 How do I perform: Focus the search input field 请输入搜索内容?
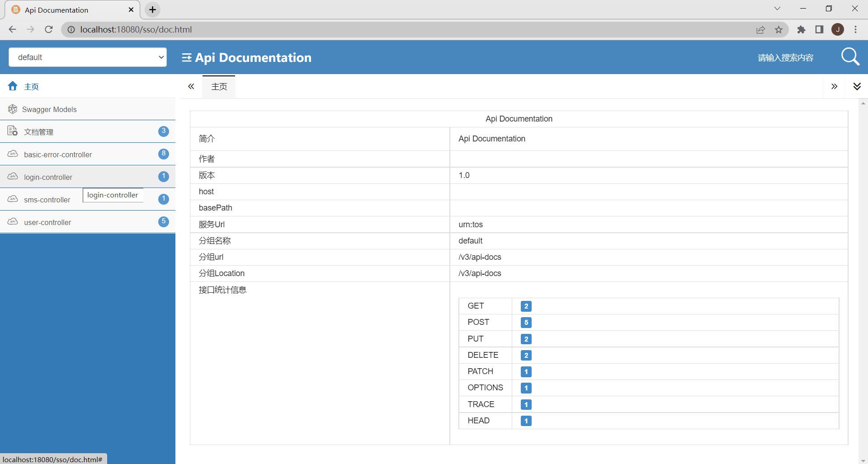click(x=785, y=57)
